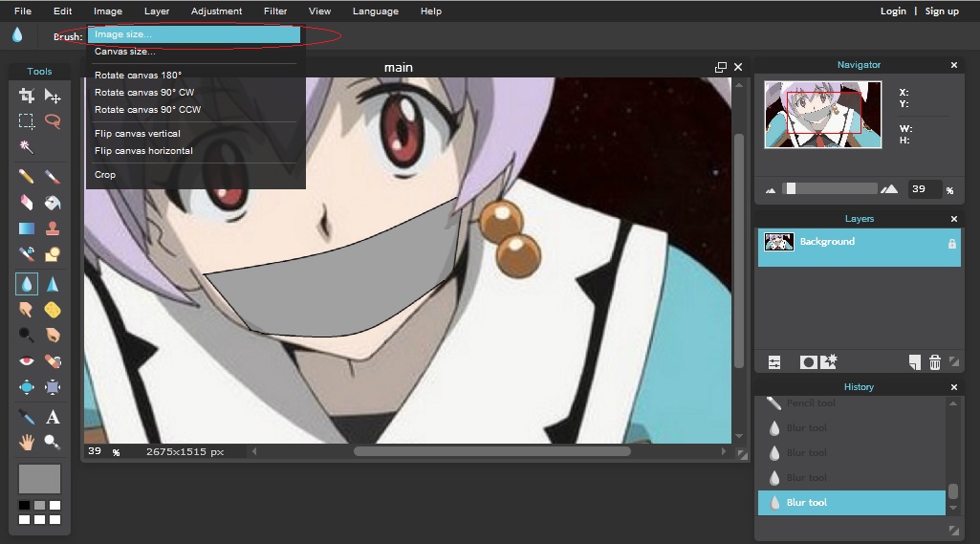Select the Crop tool
The height and width of the screenshot is (544, 980).
coord(26,95)
